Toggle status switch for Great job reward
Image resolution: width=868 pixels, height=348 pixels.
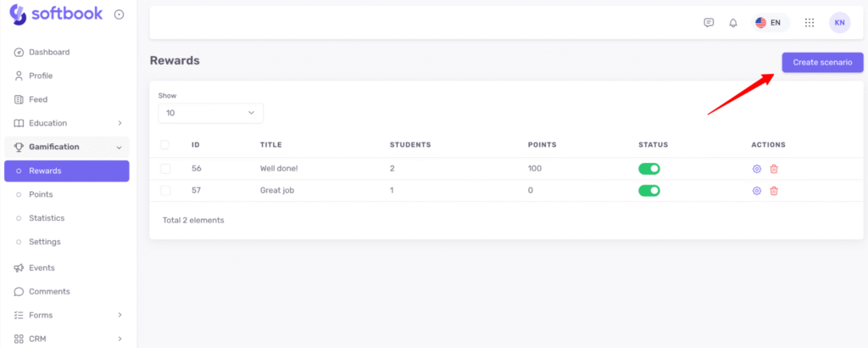(x=649, y=190)
